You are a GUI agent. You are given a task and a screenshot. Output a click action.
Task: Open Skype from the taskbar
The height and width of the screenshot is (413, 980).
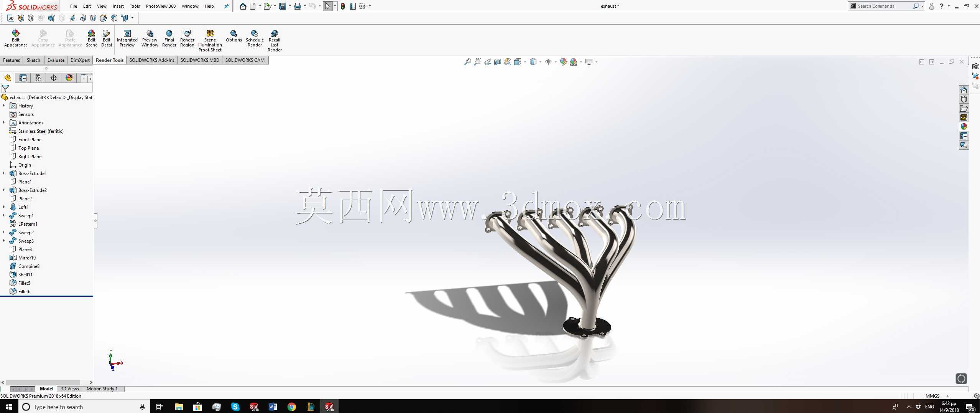pyautogui.click(x=235, y=407)
